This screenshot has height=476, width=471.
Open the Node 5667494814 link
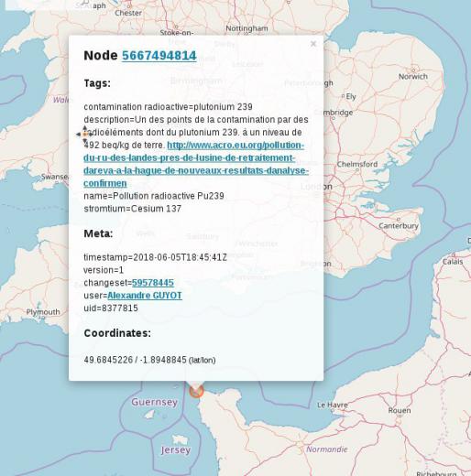pos(159,56)
